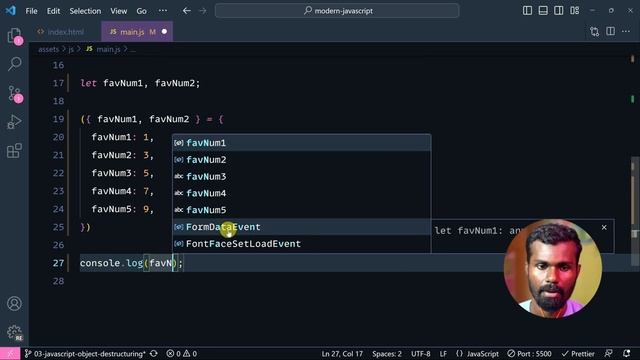Click on the console.log code line 27
The image size is (640, 360).
(x=131, y=263)
